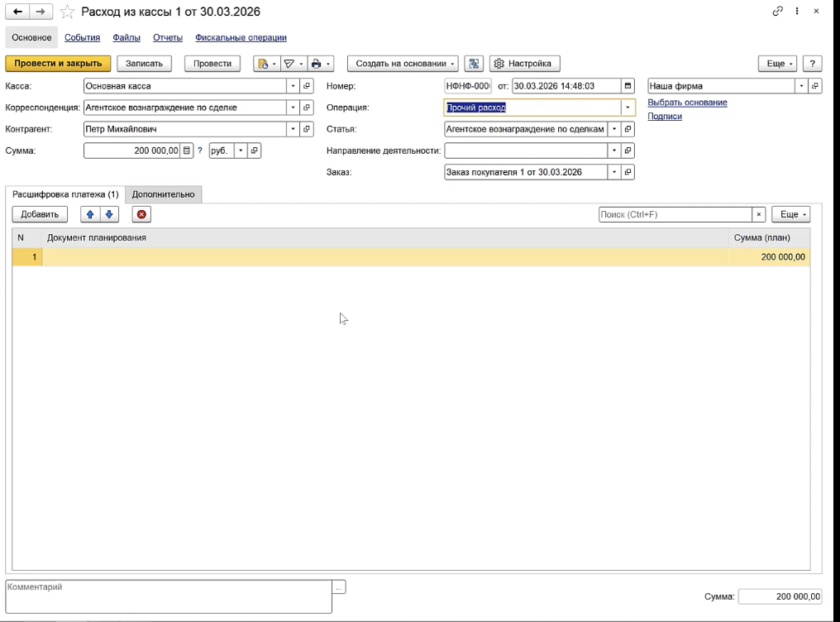Click the Провести button
Screen dimensions: 840x622
click(x=212, y=64)
